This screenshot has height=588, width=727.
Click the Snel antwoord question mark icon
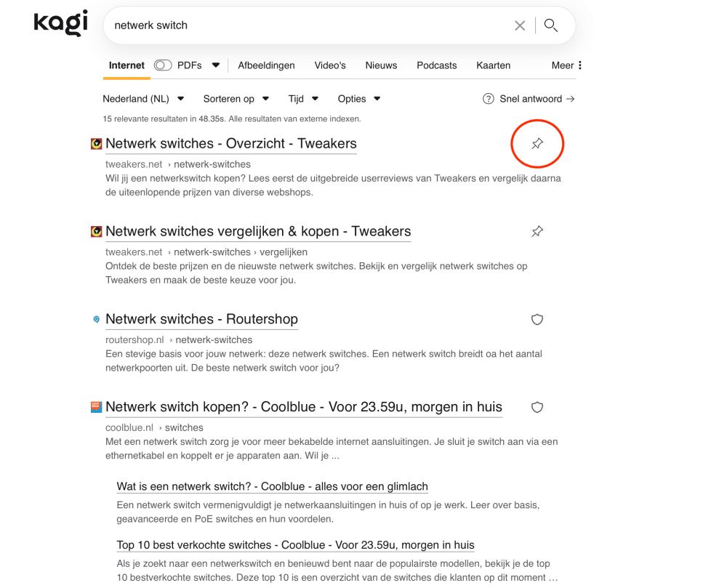[x=489, y=99]
